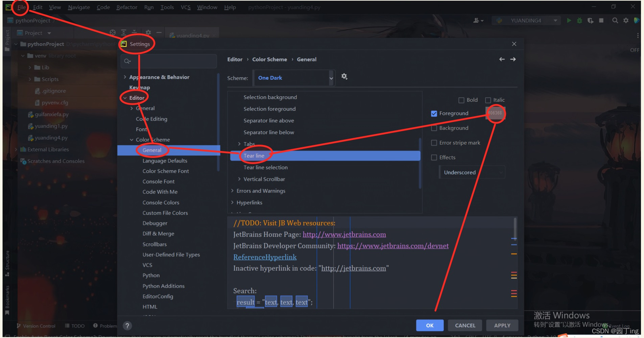Open Problems tool window
This screenshot has width=644, height=338.
pyautogui.click(x=105, y=326)
